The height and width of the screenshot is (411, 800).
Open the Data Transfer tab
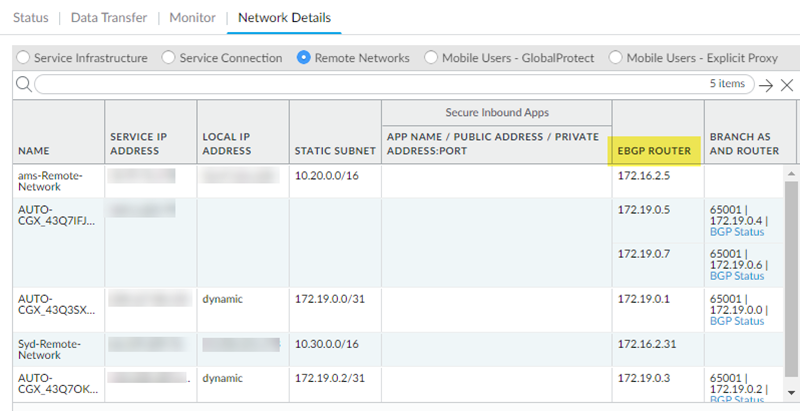[106, 18]
